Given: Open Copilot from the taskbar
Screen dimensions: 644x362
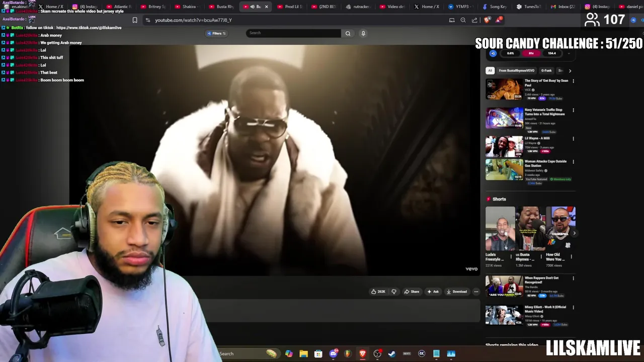Looking at the screenshot, I should tap(289, 354).
